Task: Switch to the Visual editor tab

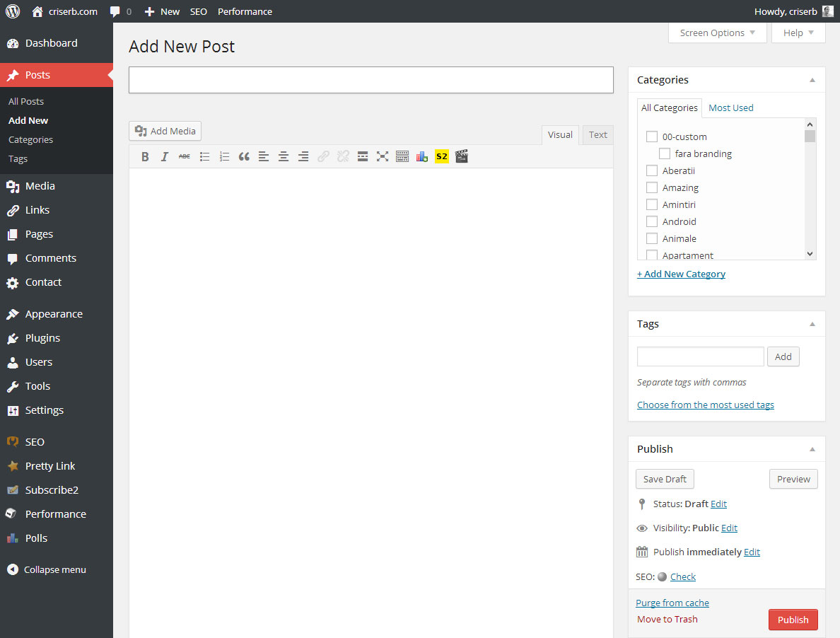Action: pyautogui.click(x=560, y=135)
